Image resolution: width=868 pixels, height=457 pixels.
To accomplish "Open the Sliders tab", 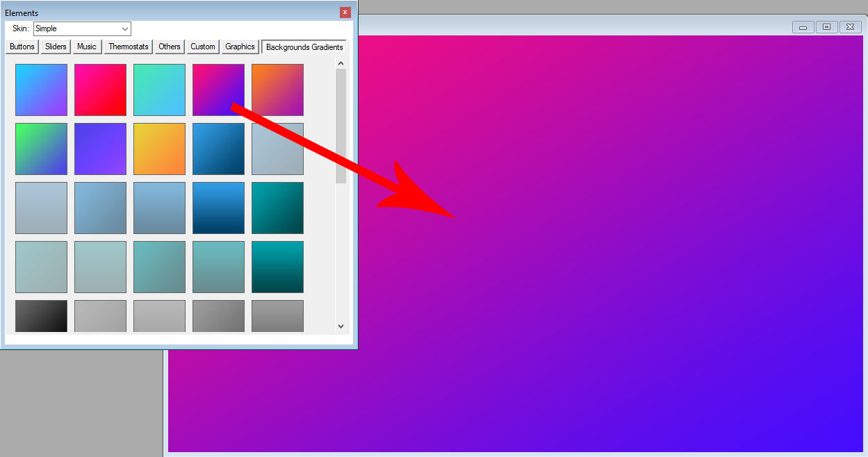I will click(56, 47).
